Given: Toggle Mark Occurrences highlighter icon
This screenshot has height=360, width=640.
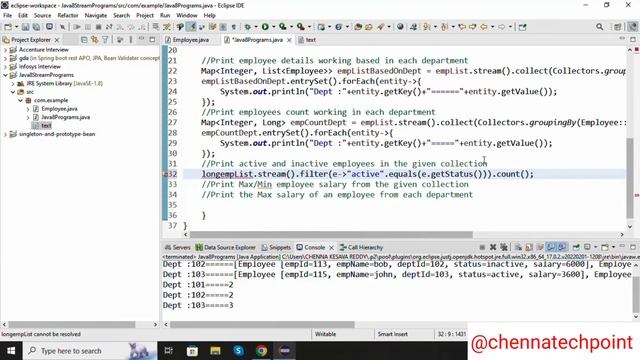Looking at the screenshot, I should [191, 27].
